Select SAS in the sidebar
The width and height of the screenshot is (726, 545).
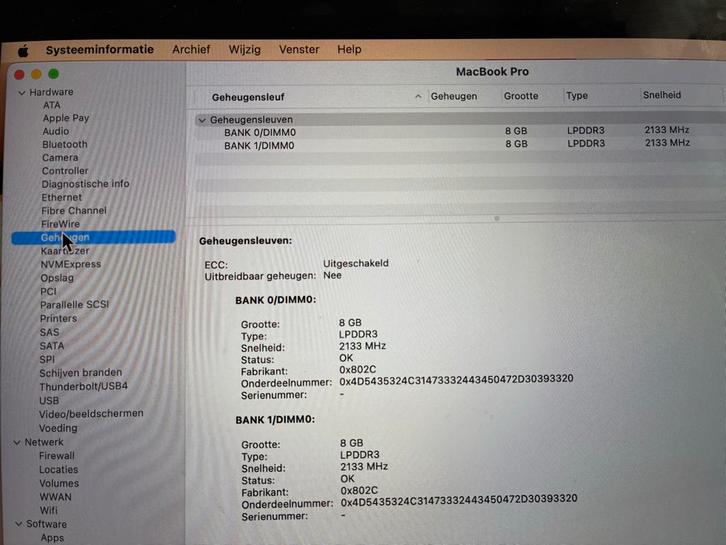click(50, 332)
